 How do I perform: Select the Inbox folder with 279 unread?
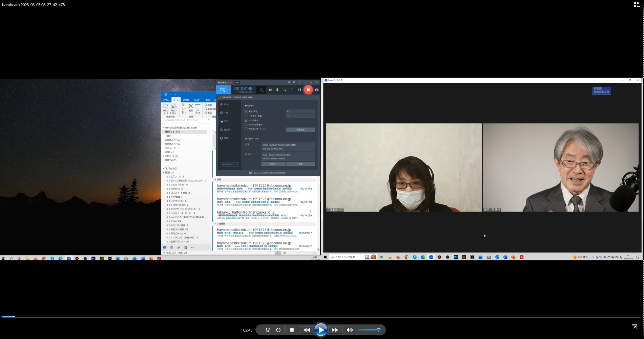185,132
